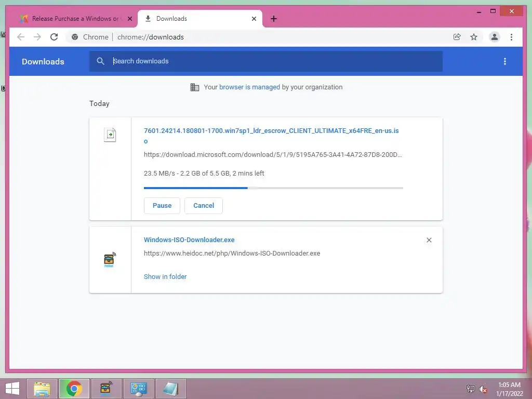Viewport: 532px width, 399px height.
Task: Click the chrome://downloads address text
Action: coord(150,37)
